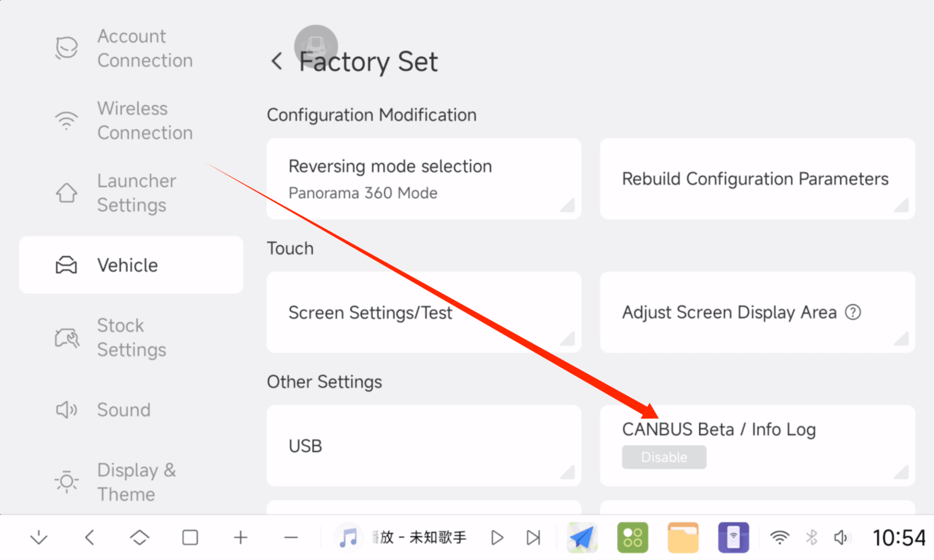Select Sound in the sidebar
Viewport: 934px width, 560px height.
pos(124,410)
